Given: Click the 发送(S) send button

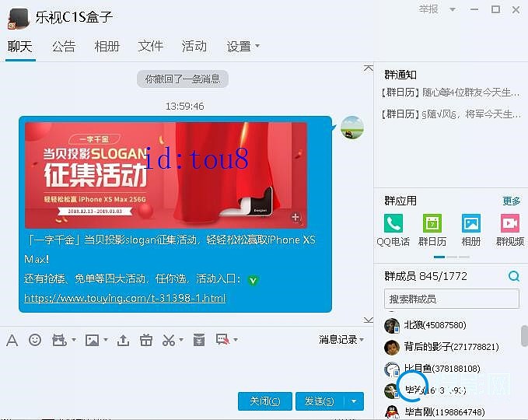Looking at the screenshot, I should coord(320,401).
